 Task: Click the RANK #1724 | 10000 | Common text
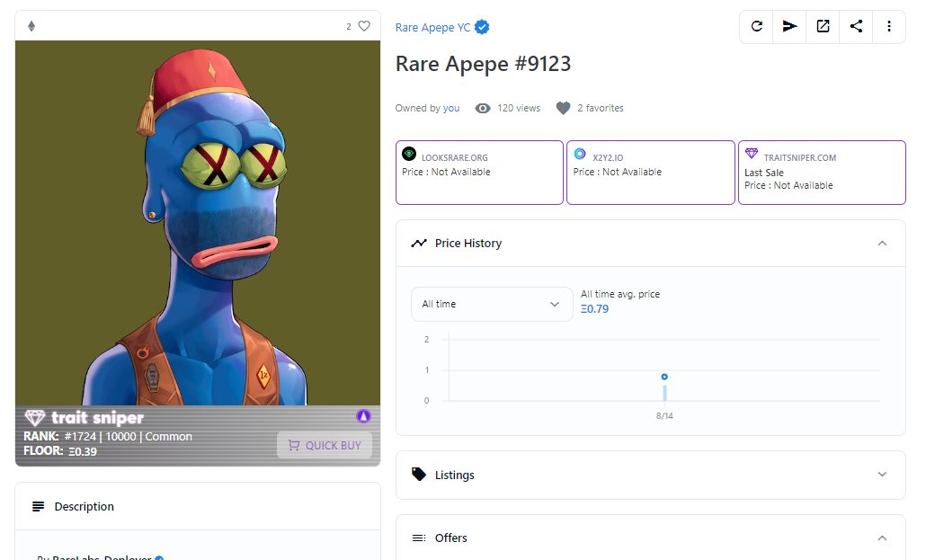coord(108,437)
